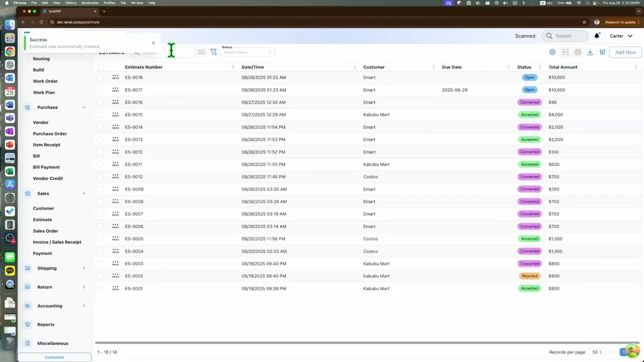Expand the Shipping sidebar section
Viewport: 644px width, 362px height.
click(x=84, y=268)
